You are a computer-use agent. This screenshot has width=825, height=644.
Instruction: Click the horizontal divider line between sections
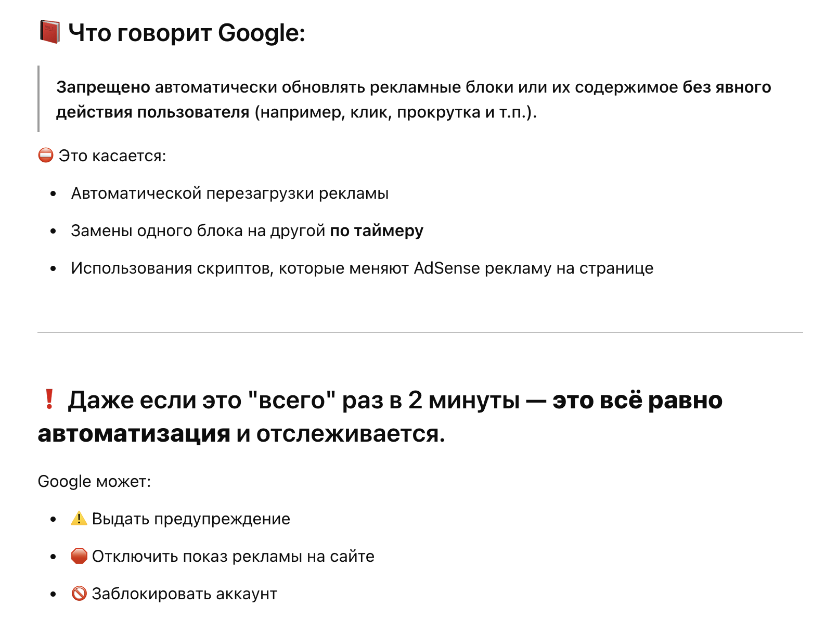(420, 332)
